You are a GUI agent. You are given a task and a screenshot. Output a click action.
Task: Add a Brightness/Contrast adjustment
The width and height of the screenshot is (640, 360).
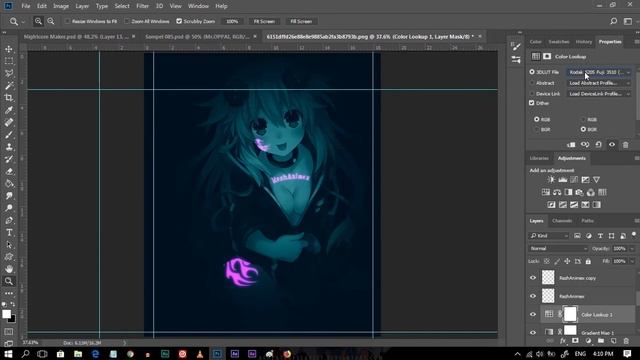click(551, 180)
